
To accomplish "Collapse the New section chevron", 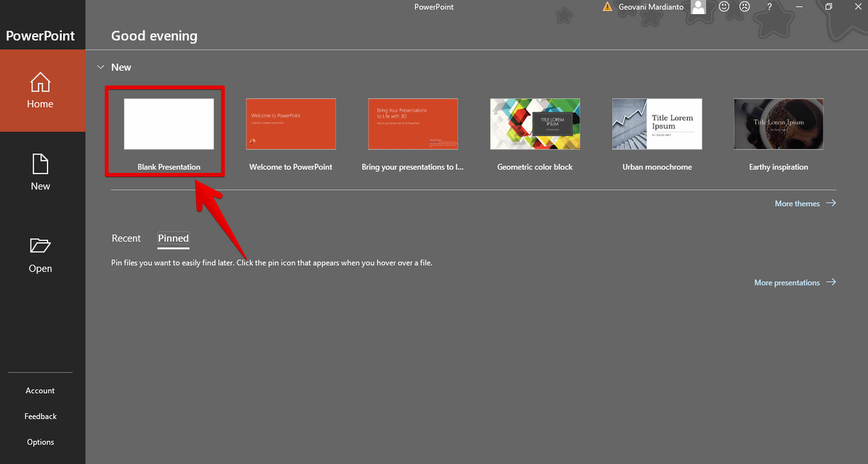I will point(100,67).
